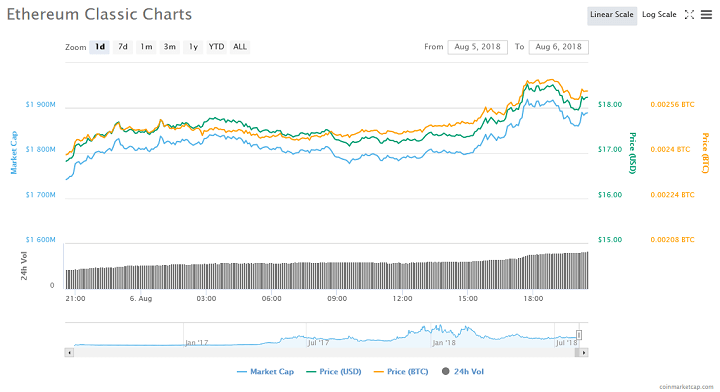
Task: Toggle Market Cap series in legend
Action: coord(265,372)
